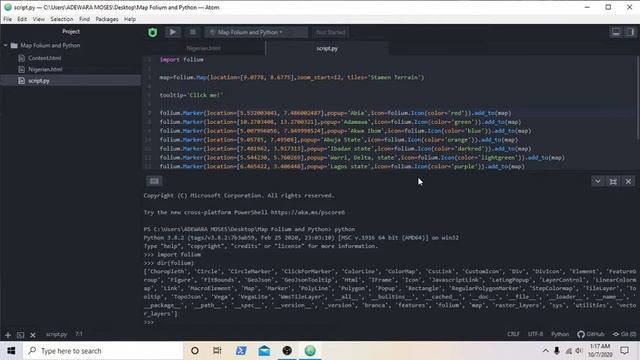Open the network tray icon
This screenshot has width=640, height=360.
568,351
